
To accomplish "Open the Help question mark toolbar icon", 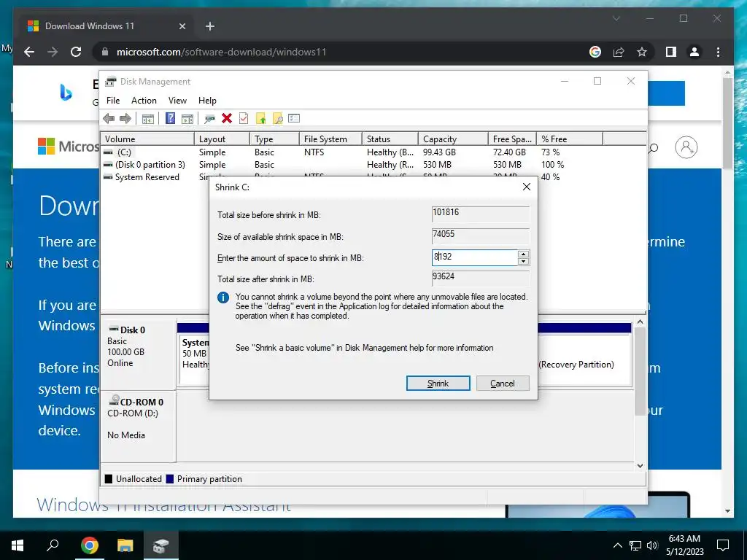I will pyautogui.click(x=170, y=119).
